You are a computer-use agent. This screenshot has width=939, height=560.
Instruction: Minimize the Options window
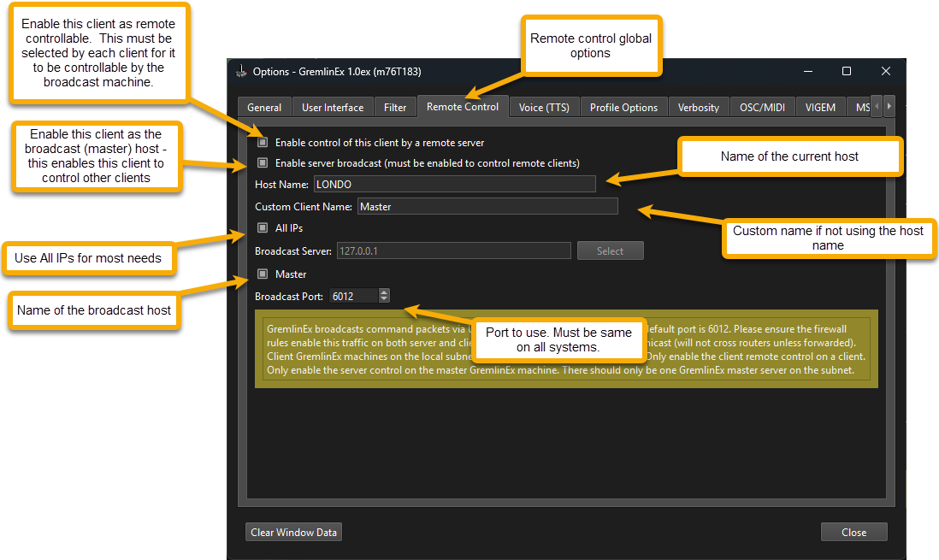[806, 71]
